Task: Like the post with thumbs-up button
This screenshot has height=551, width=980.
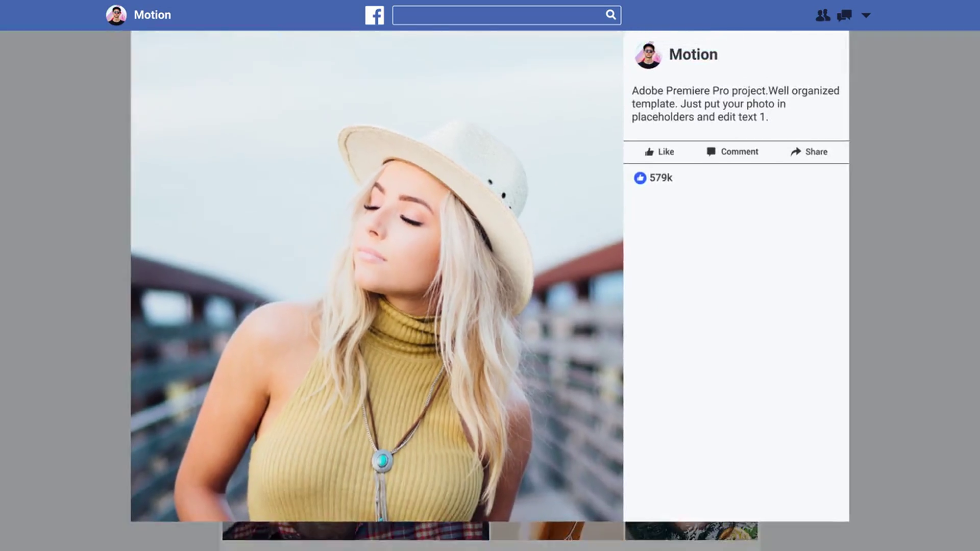Action: 659,152
